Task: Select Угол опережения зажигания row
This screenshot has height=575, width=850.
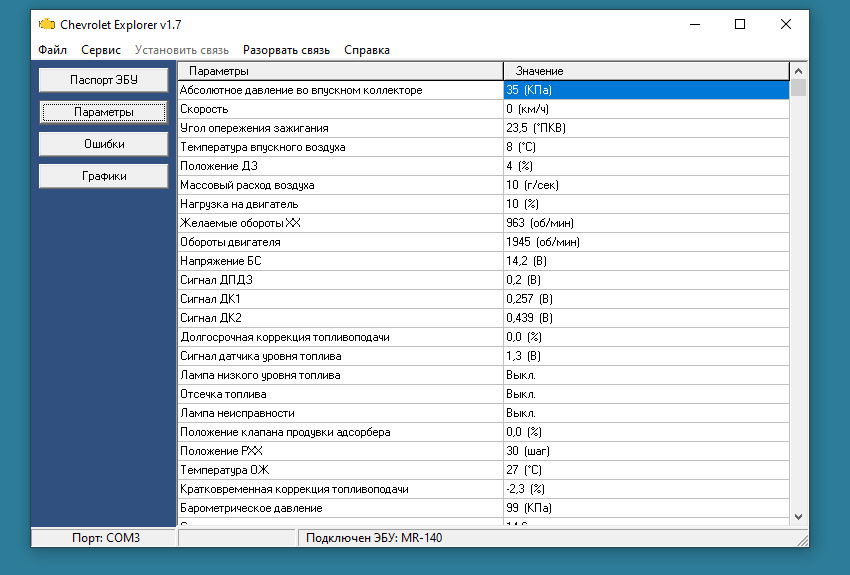Action: (484, 128)
